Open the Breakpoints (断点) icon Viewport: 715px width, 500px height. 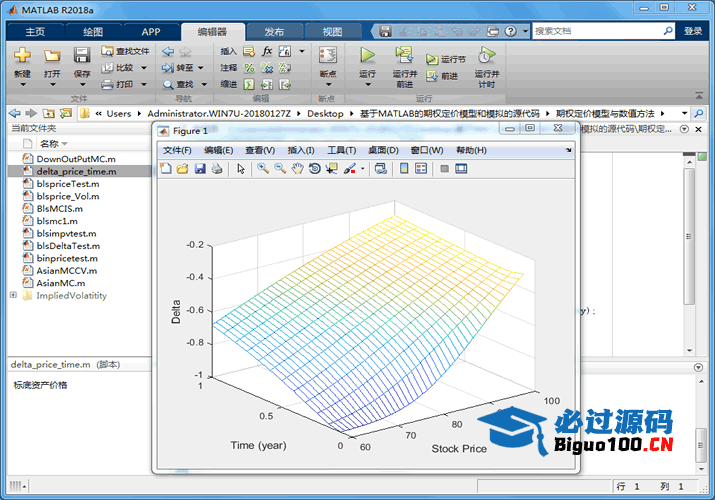(328, 55)
